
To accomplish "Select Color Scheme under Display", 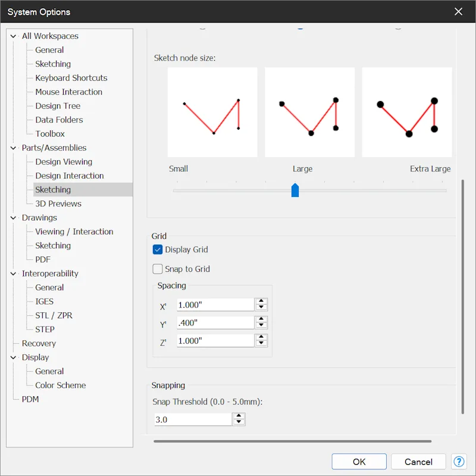I will click(61, 385).
